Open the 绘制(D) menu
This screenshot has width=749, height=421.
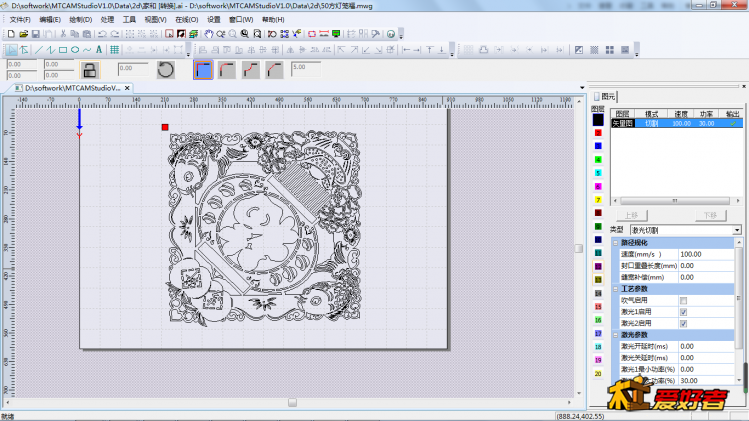tap(80, 20)
